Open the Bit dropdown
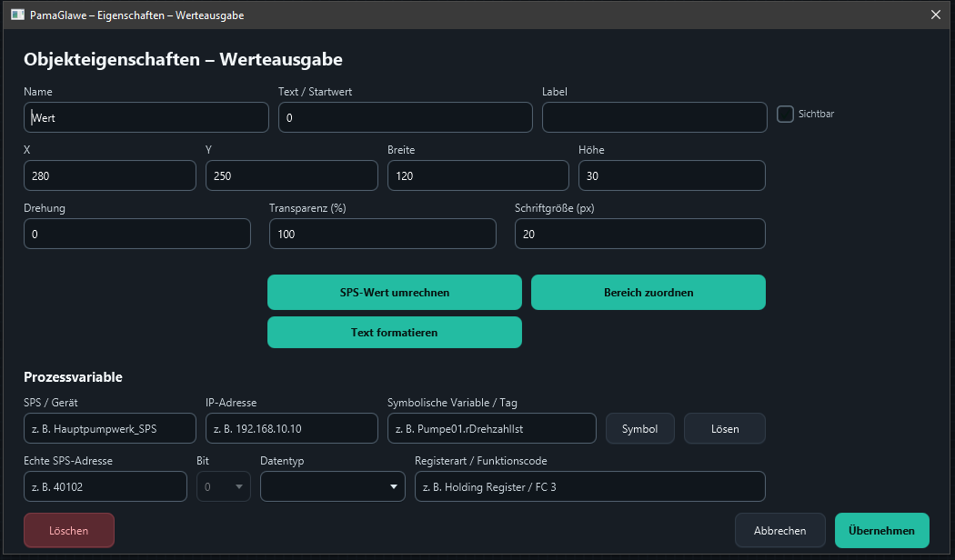This screenshot has width=955, height=560. click(224, 486)
